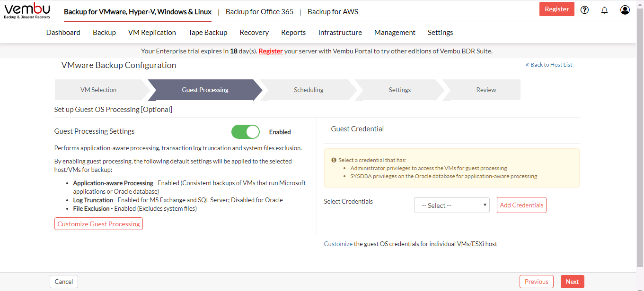Image resolution: width=644 pixels, height=291 pixels.
Task: Go to Scheduling wizard step
Action: pyautogui.click(x=309, y=90)
